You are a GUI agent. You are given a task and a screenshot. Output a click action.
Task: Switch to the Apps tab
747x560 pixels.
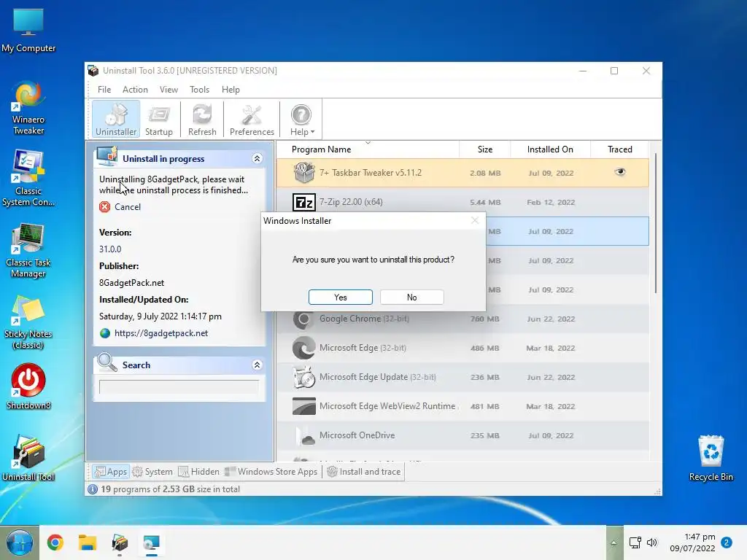111,472
